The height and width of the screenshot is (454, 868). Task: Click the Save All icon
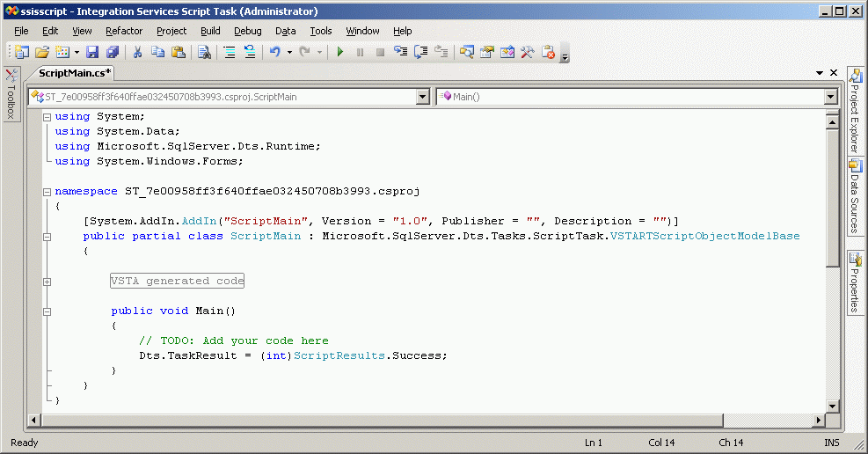click(113, 52)
